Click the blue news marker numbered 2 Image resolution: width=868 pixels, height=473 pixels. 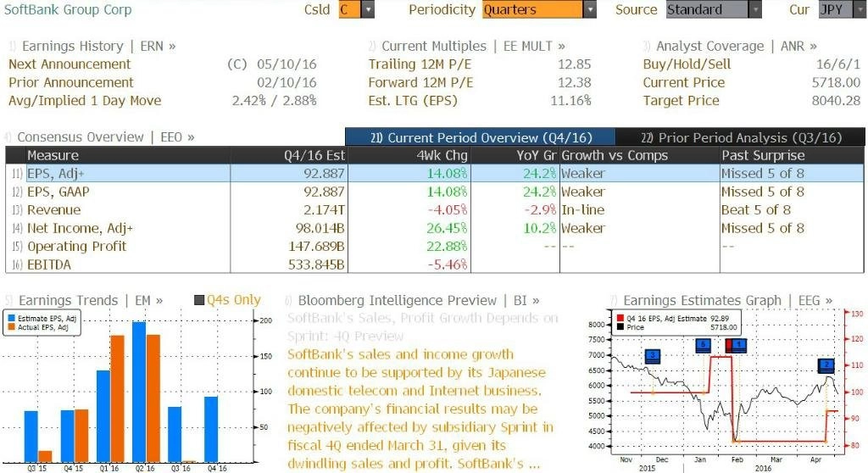826,365
